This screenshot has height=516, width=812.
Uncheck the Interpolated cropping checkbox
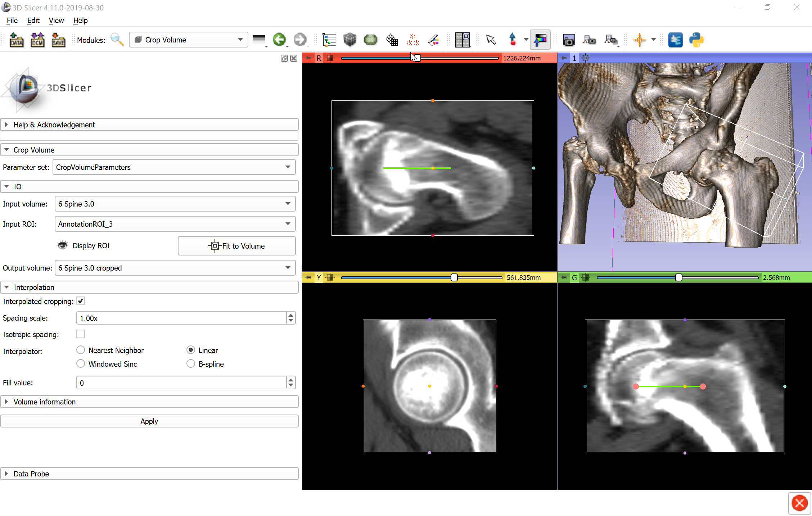click(x=81, y=301)
